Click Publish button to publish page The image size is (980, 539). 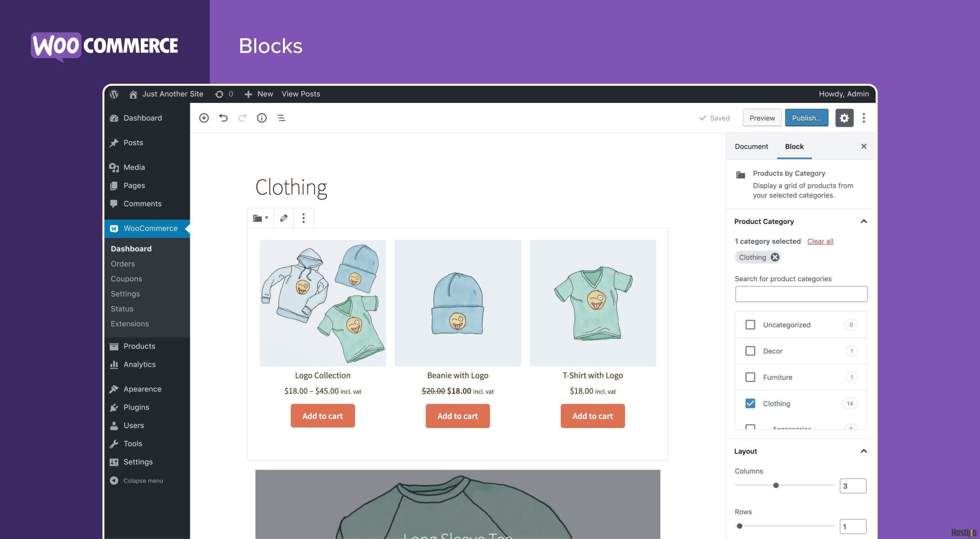click(x=806, y=117)
